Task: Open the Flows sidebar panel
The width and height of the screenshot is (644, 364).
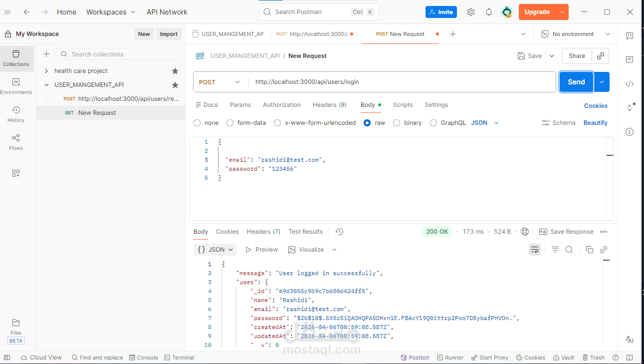Action: pyautogui.click(x=16, y=142)
